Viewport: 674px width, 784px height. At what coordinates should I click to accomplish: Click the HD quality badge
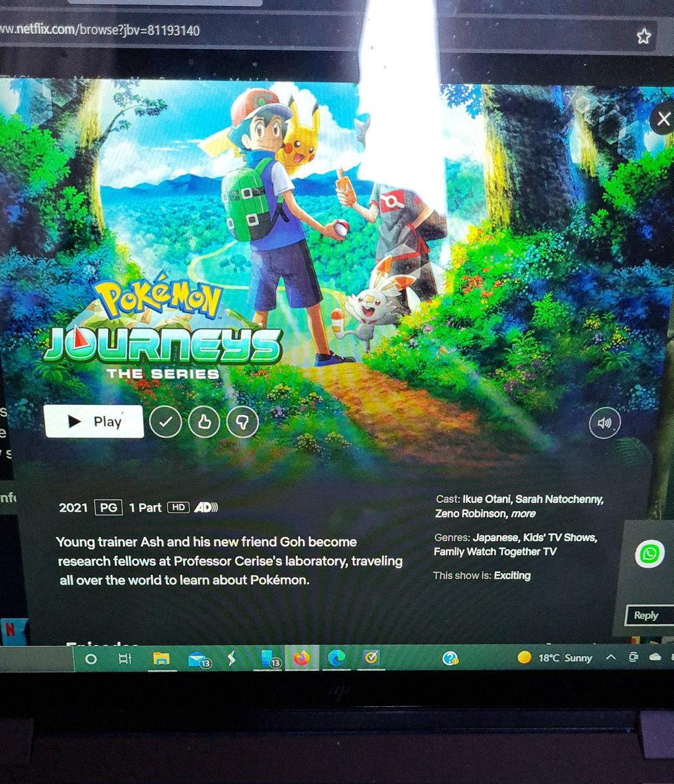click(x=178, y=507)
